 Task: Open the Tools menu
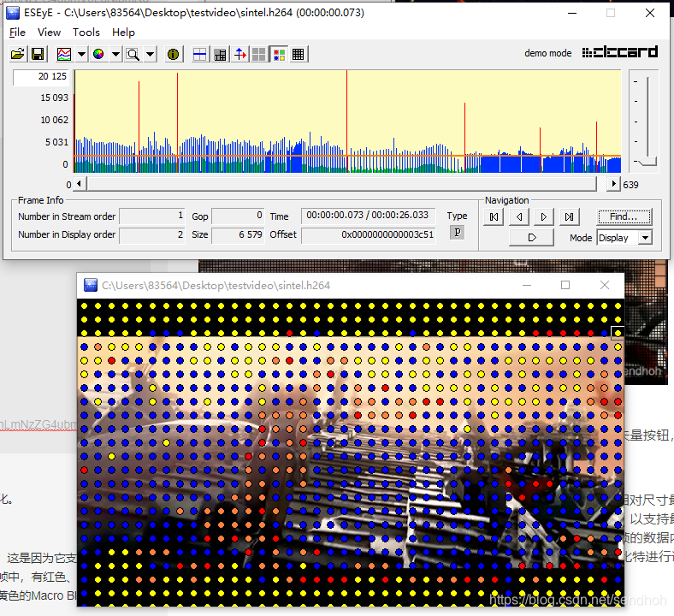coord(86,33)
